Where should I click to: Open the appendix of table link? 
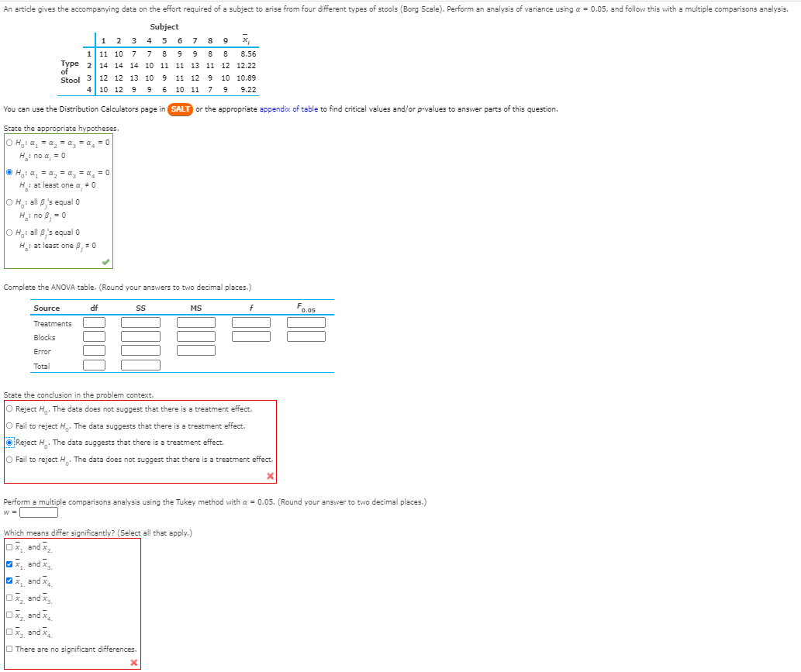288,109
